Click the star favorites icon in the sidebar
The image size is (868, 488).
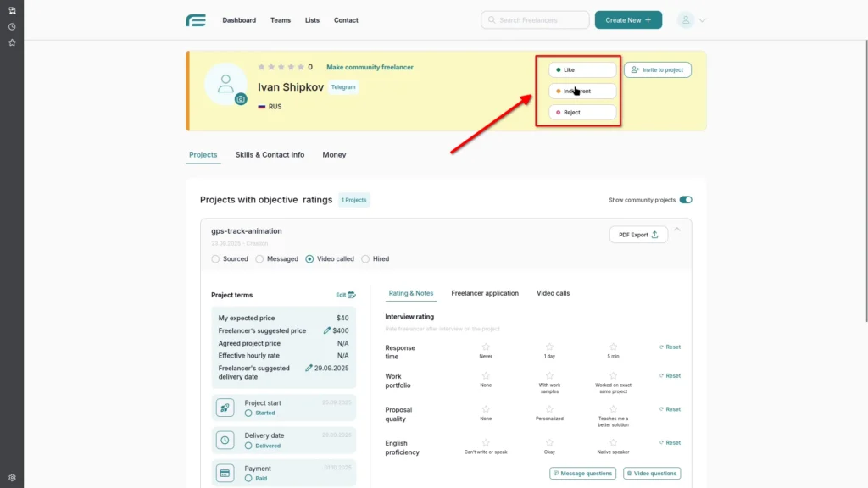[x=11, y=42]
